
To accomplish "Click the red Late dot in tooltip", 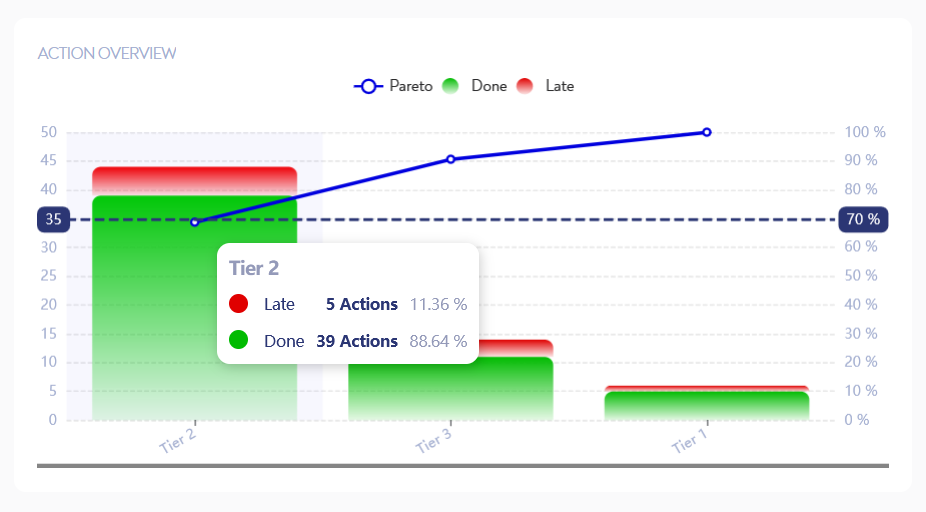I will click(238, 304).
